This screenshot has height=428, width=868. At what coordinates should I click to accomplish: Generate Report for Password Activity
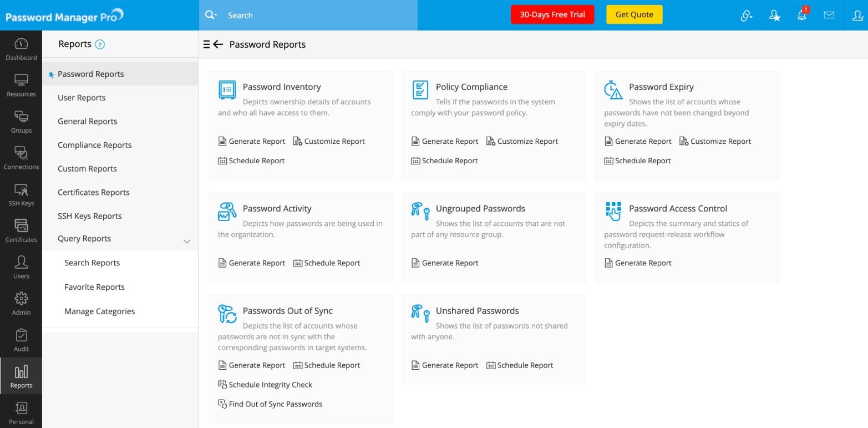[252, 263]
